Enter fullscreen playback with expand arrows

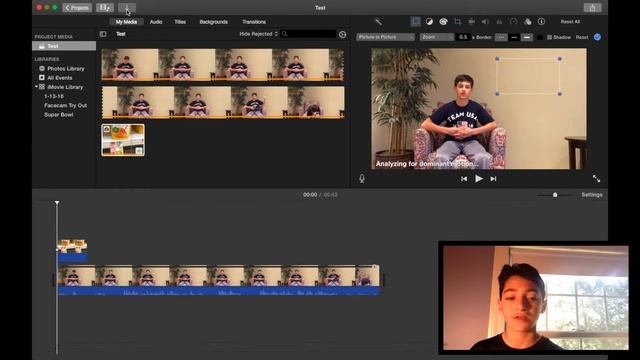596,179
